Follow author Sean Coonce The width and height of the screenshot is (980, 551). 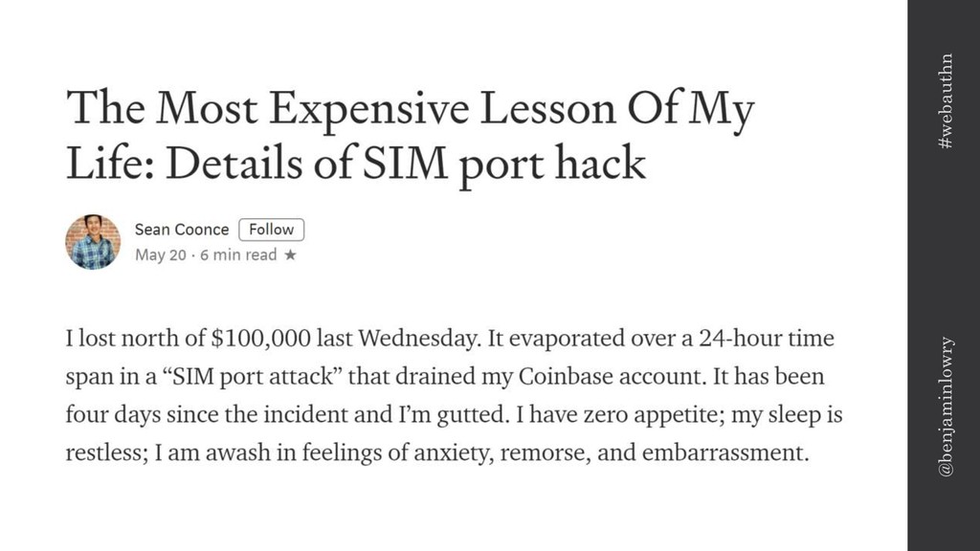[x=271, y=230]
